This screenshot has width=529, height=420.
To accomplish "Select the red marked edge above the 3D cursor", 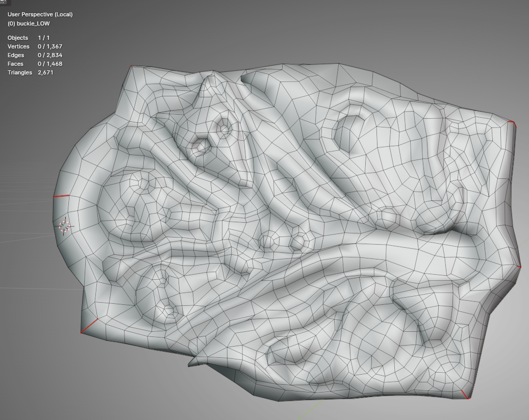I will click(x=61, y=196).
